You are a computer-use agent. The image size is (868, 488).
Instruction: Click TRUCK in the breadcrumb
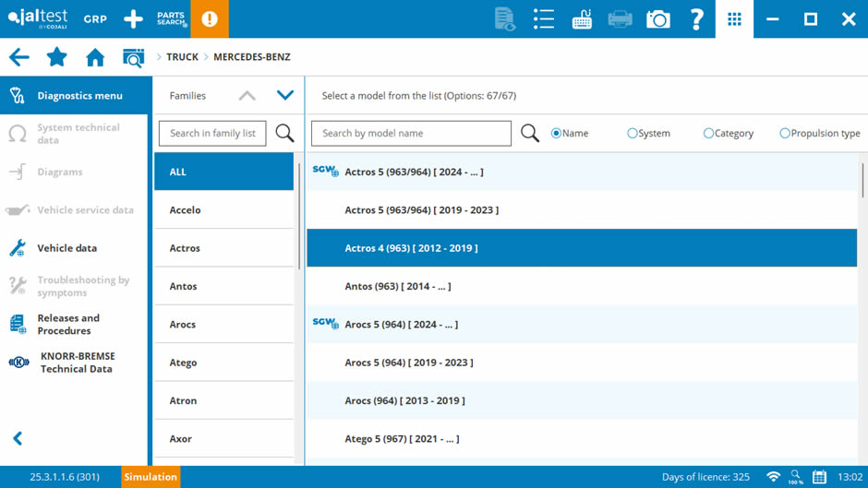pos(182,57)
